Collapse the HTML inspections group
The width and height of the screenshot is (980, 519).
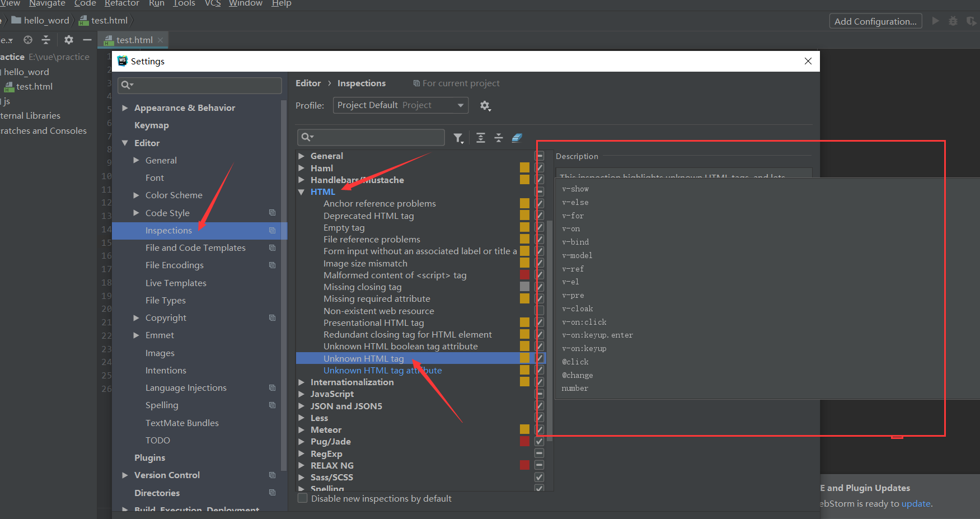[302, 191]
